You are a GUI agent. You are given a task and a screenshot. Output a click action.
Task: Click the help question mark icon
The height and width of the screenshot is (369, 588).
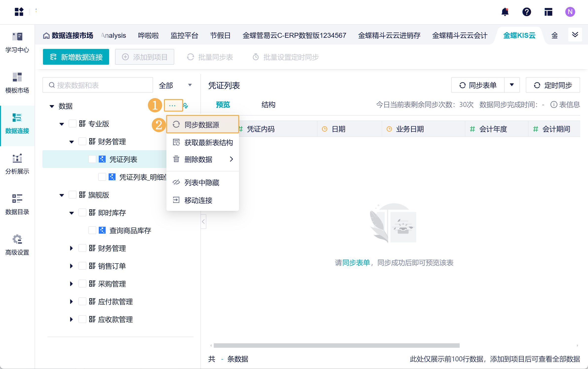pyautogui.click(x=527, y=12)
